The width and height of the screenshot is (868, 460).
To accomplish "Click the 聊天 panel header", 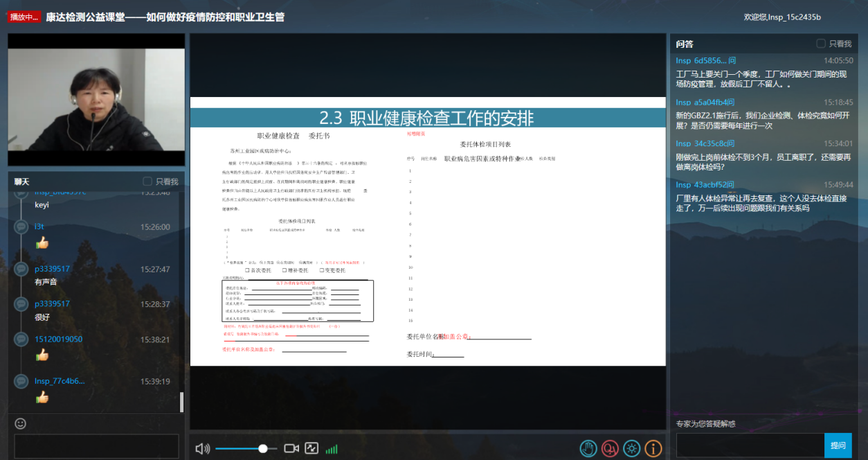I will (x=22, y=182).
